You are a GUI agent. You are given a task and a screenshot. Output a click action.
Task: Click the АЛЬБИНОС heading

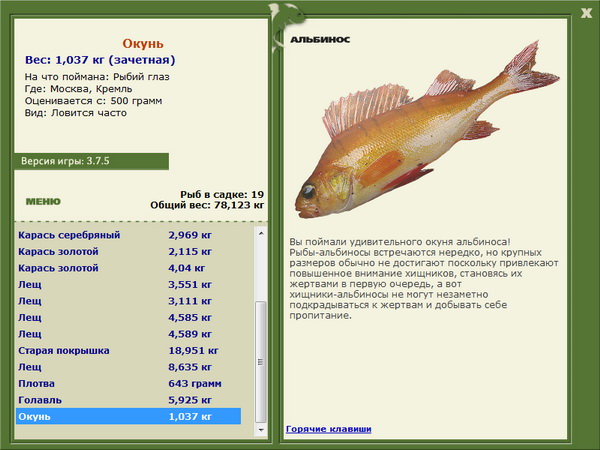[320, 39]
